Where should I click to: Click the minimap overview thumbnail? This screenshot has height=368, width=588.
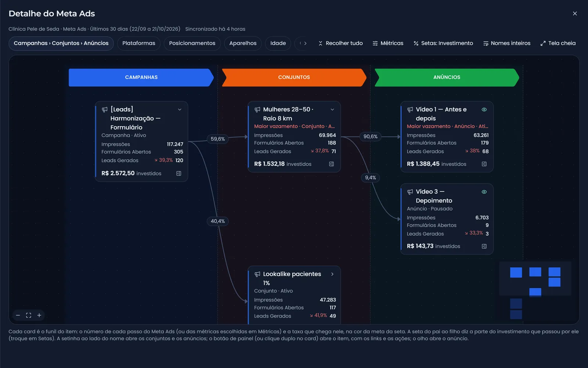(535, 291)
